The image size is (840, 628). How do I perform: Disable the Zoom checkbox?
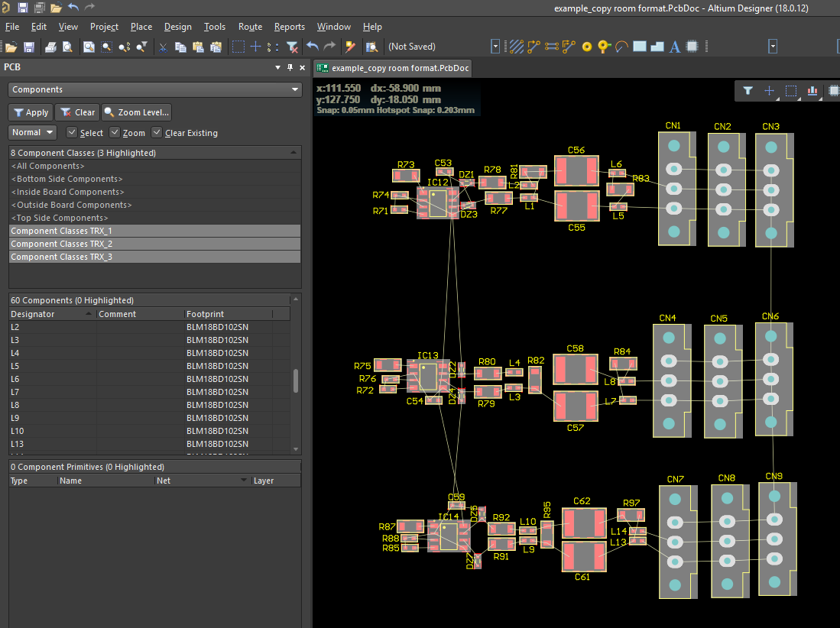point(115,132)
